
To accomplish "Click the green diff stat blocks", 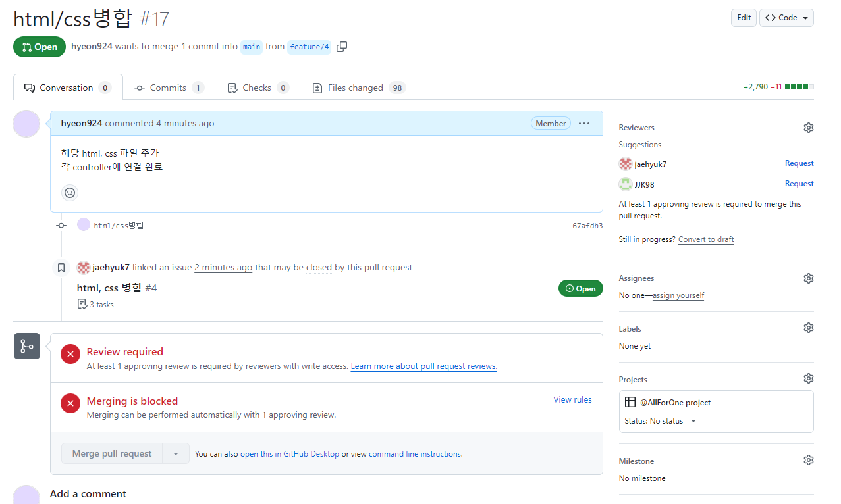I will coord(797,86).
